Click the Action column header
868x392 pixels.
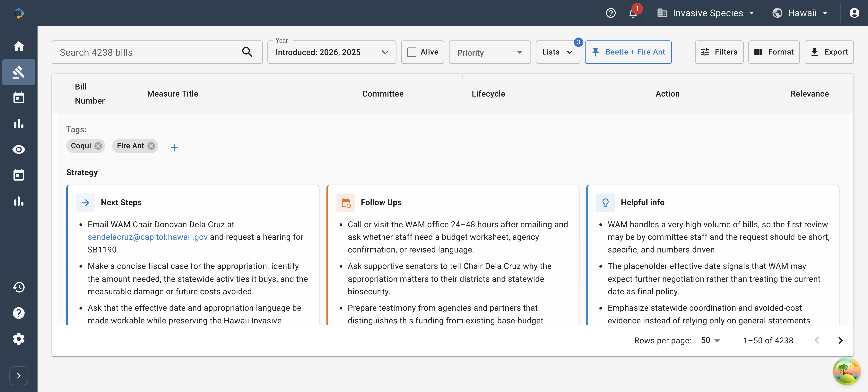667,94
